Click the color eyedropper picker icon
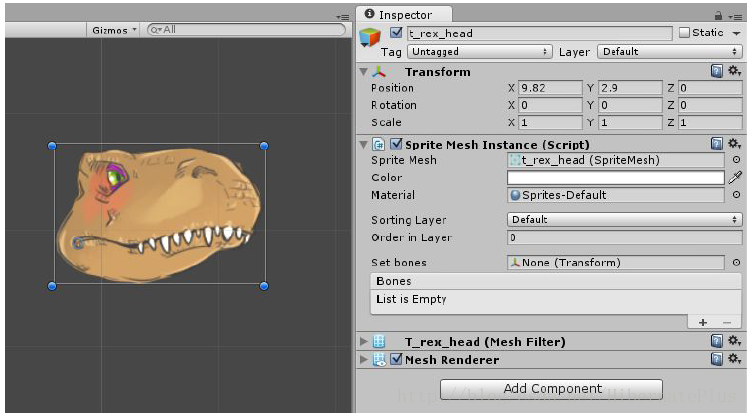 click(x=735, y=177)
